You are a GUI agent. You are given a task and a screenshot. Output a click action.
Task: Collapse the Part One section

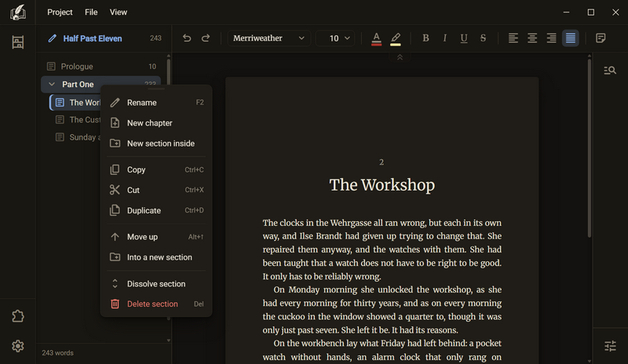coord(52,84)
